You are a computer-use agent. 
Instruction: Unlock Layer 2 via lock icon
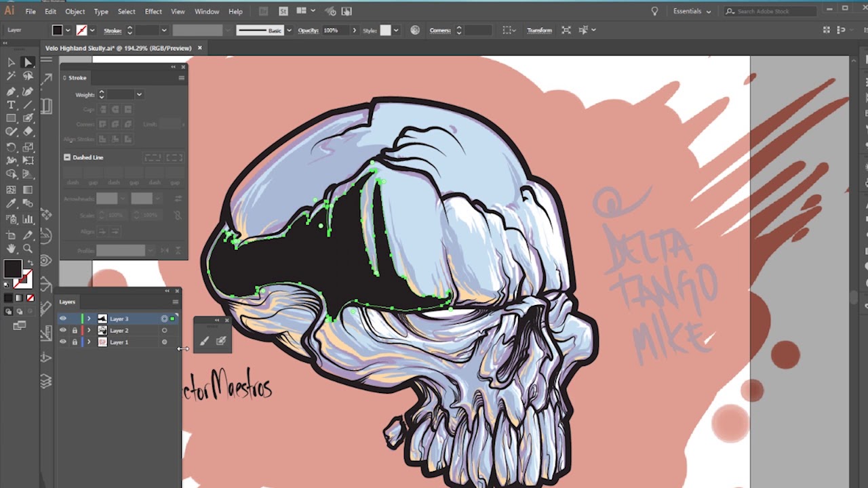[x=75, y=331]
